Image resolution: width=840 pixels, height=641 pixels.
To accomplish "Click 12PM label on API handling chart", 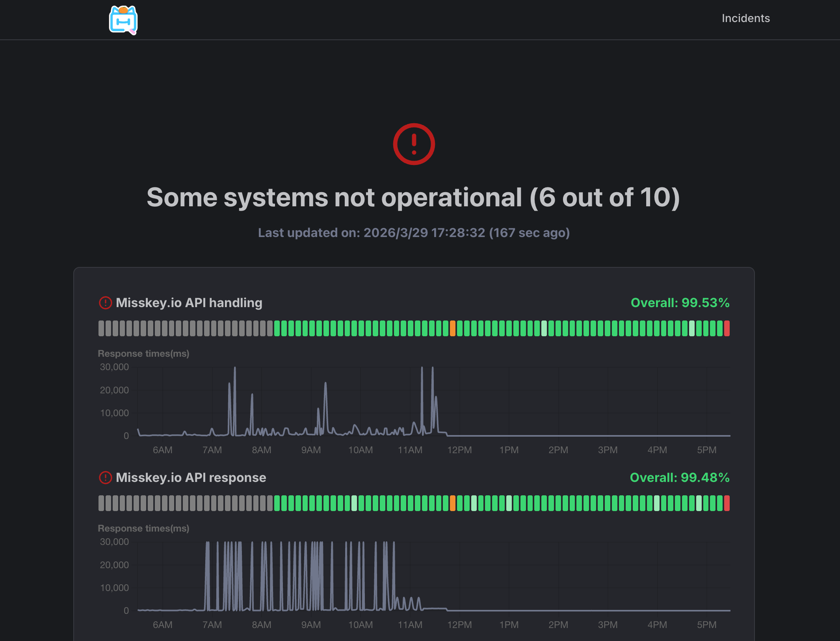I will 459,450.
